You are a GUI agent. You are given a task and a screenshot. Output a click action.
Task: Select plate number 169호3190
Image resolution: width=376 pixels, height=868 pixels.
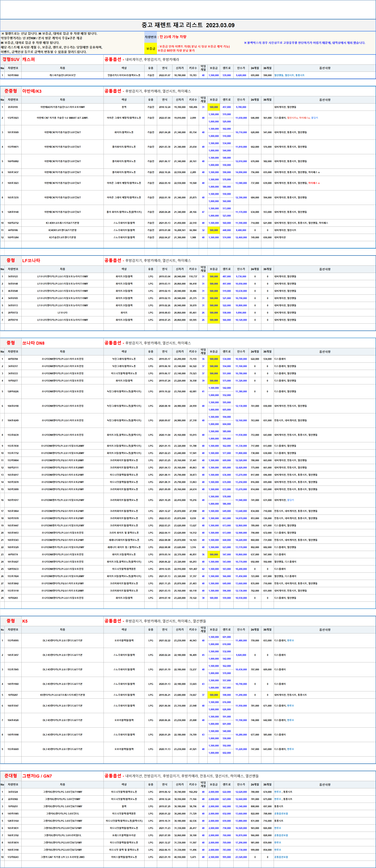click(x=13, y=850)
